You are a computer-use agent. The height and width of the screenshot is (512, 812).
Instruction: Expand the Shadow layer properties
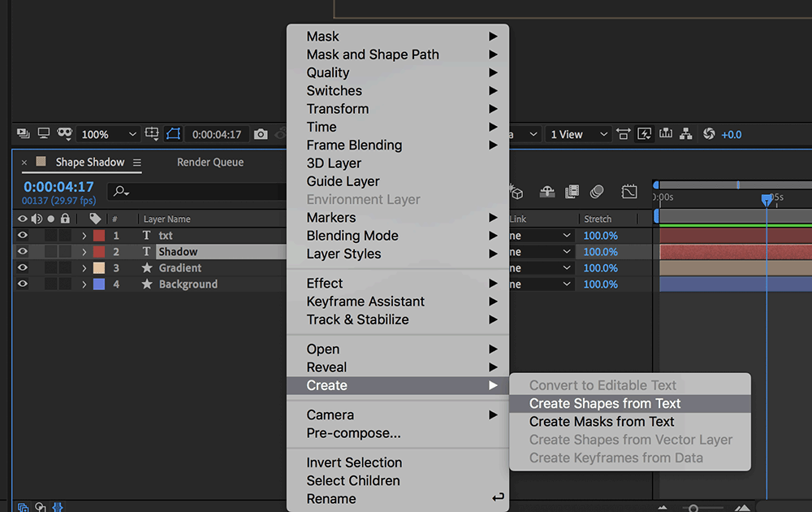pos(84,252)
